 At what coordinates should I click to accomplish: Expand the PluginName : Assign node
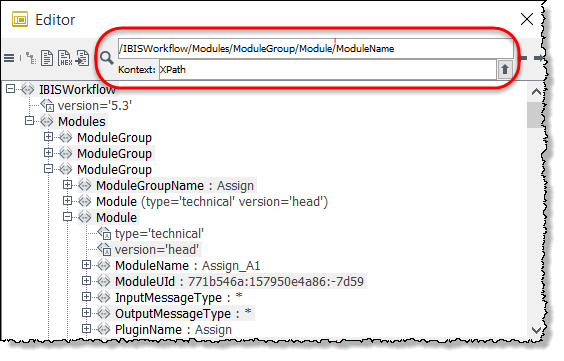click(x=86, y=329)
